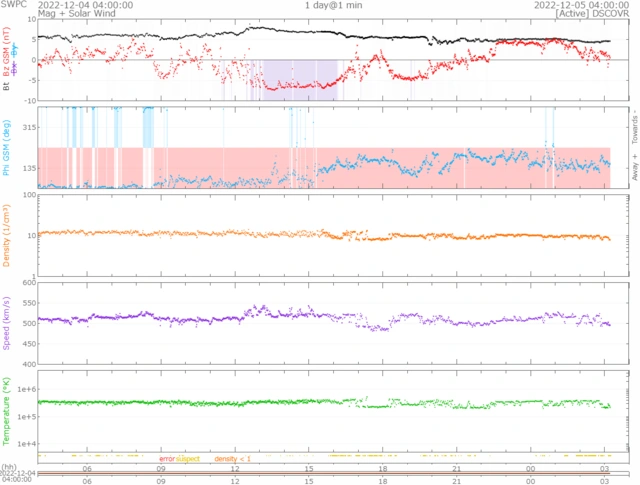The height and width of the screenshot is (485, 640).
Task: Click the [Active] DSCOVR source selector
Action: coord(597,14)
